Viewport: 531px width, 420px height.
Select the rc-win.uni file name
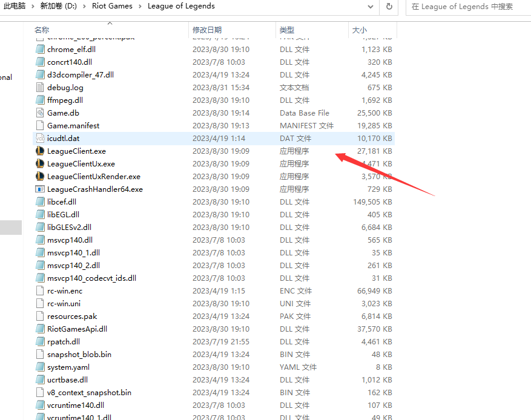pos(64,304)
